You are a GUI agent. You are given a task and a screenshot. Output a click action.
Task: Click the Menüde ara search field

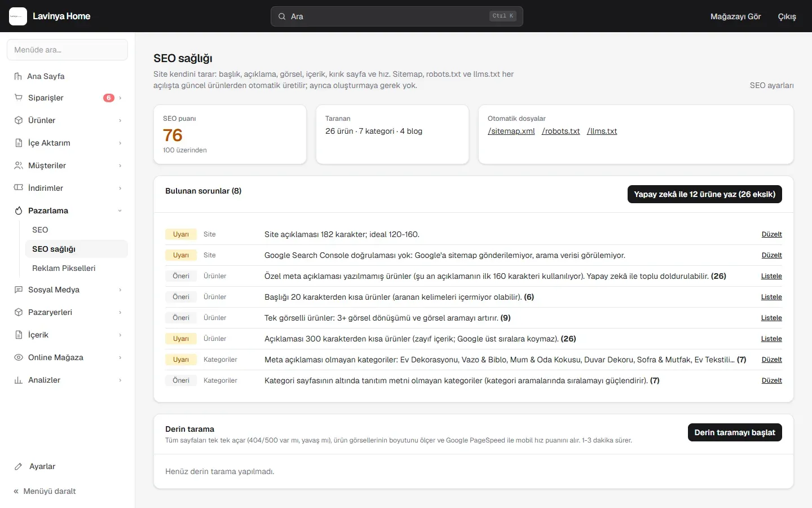(67, 50)
